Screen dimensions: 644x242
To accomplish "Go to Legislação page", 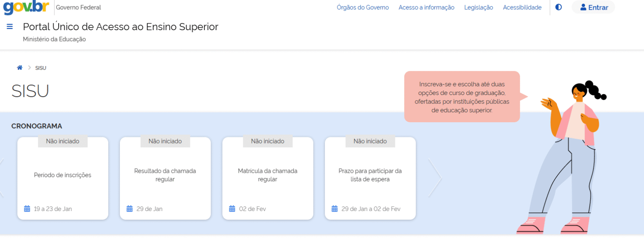I will [478, 8].
